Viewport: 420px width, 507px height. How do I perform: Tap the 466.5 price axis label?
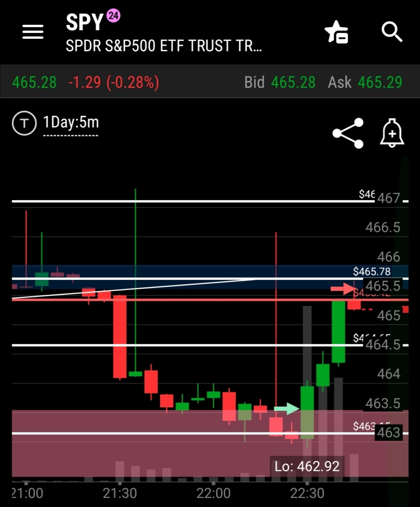pos(383,227)
